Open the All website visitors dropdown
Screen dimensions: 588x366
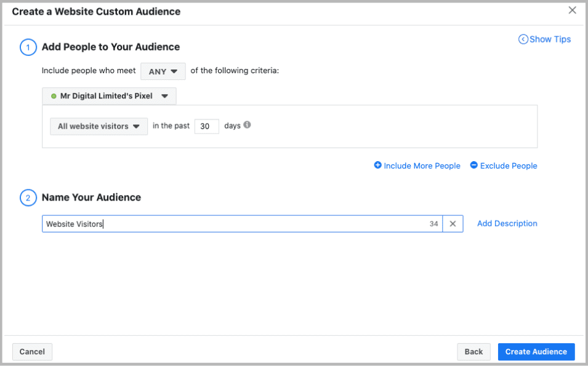pyautogui.click(x=99, y=126)
